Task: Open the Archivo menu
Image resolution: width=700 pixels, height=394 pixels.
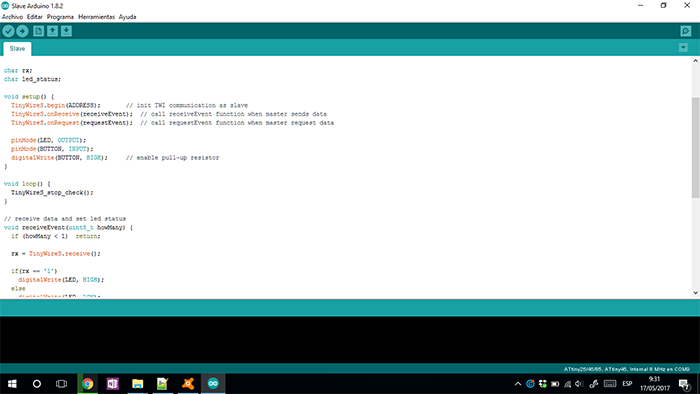Action: point(12,17)
